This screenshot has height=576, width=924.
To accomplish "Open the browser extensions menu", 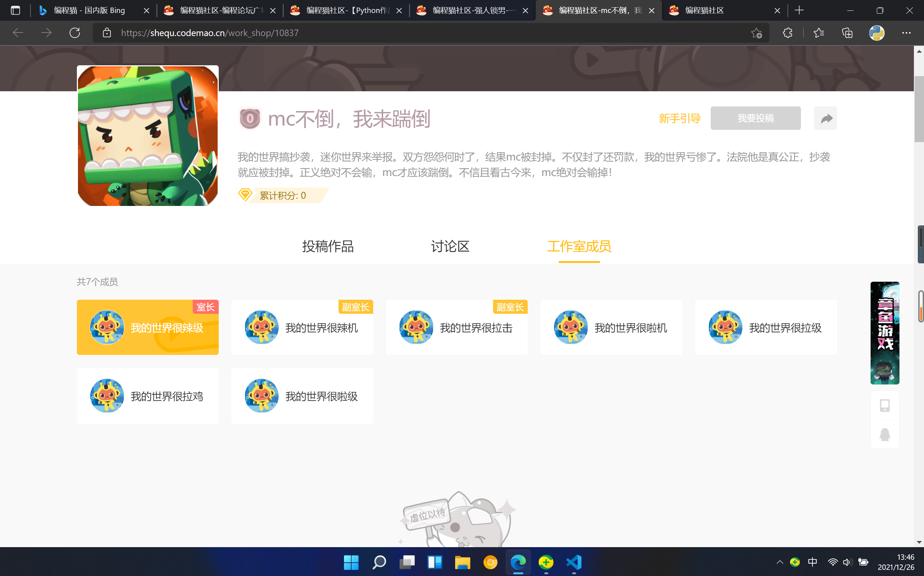I will (788, 33).
